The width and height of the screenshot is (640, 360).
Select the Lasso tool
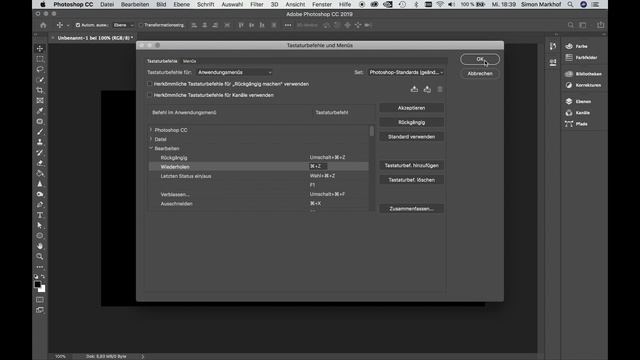pos(40,69)
